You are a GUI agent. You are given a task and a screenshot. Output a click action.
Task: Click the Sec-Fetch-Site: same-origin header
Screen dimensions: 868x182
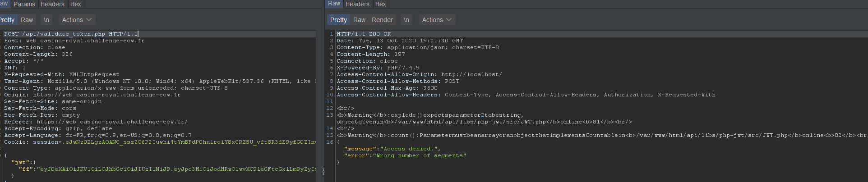(53, 101)
